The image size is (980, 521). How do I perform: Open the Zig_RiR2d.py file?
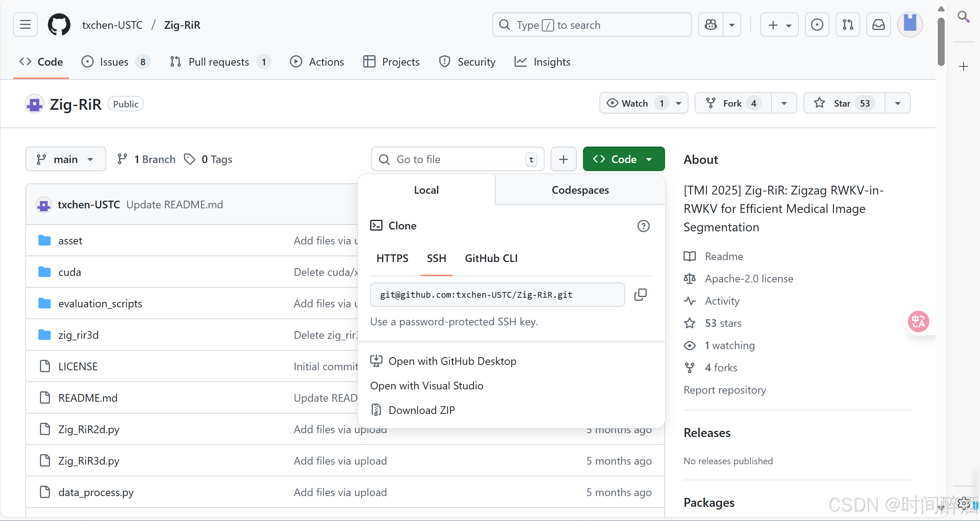pyautogui.click(x=89, y=429)
